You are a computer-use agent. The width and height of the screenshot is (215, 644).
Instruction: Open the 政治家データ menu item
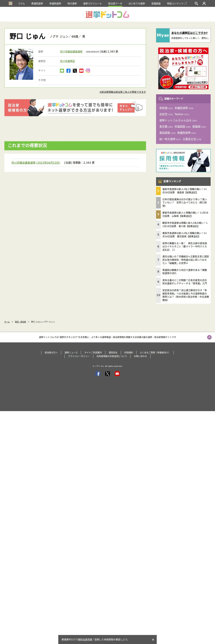(115, 4)
